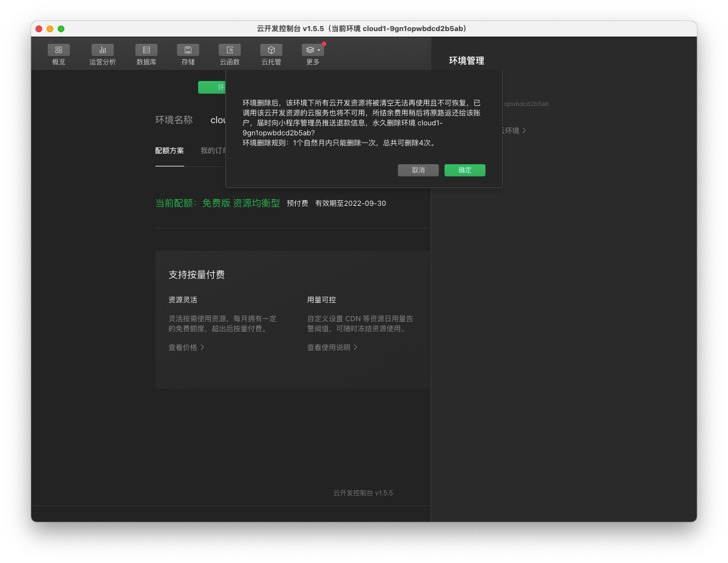728x563 pixels.
Task: Click the 存储 storage icon
Action: (188, 50)
